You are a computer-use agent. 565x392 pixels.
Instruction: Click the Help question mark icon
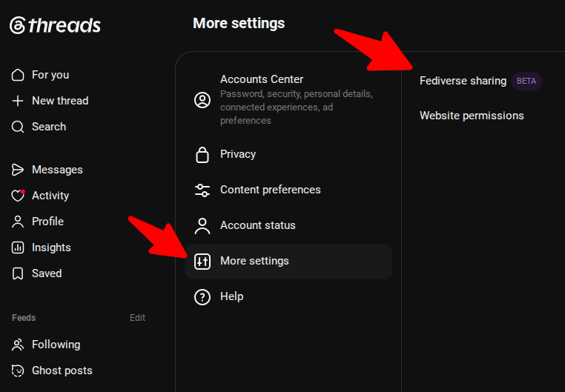point(202,297)
